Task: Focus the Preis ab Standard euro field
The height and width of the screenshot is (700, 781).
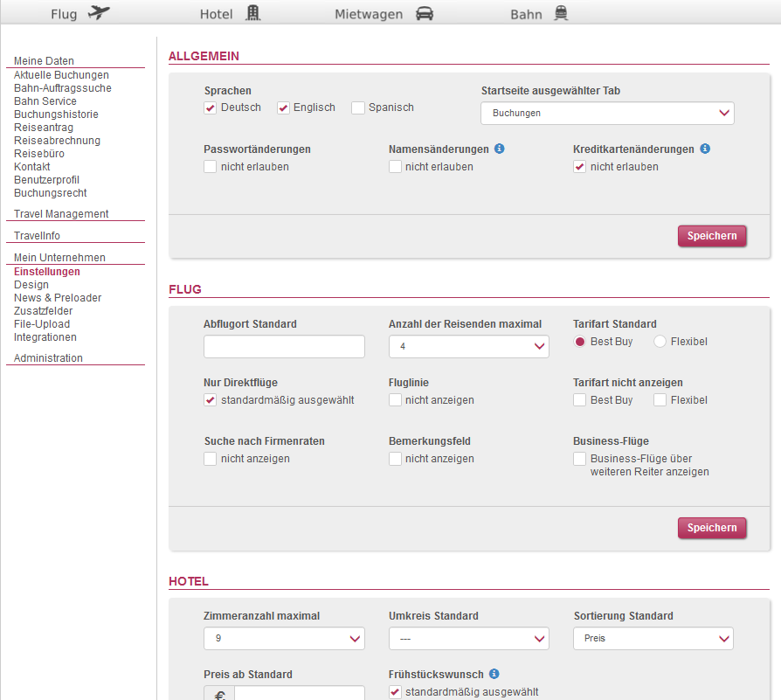Action: click(300, 693)
